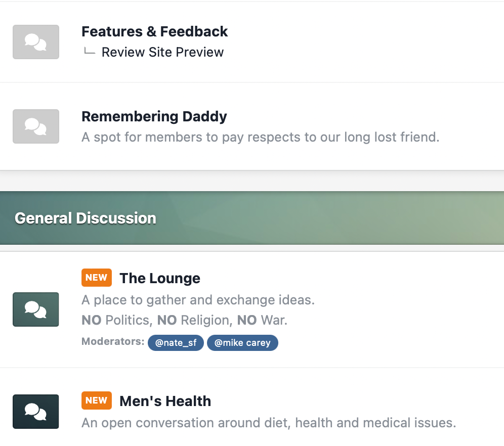The image size is (504, 446).
Task: Click the NEW badge beside Men's Health
Action: click(96, 400)
